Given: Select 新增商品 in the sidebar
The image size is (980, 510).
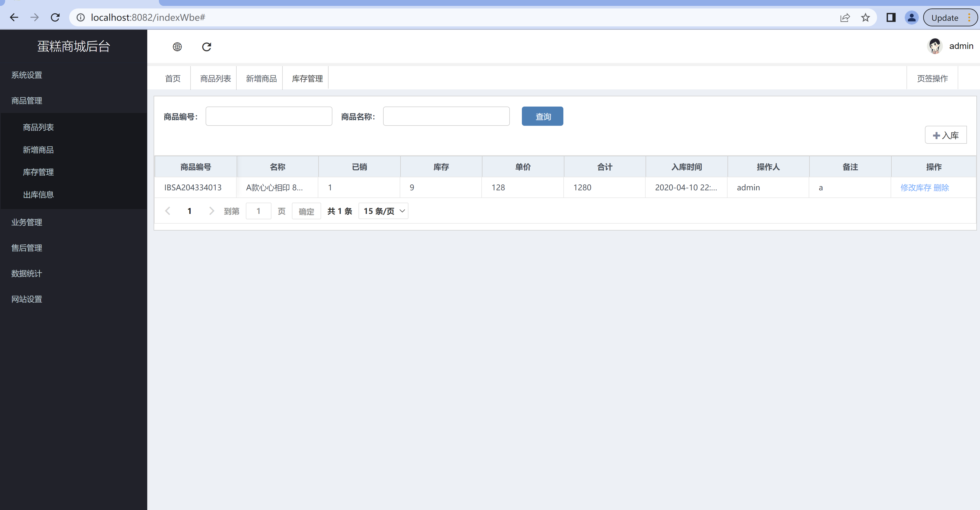Looking at the screenshot, I should pyautogui.click(x=38, y=150).
